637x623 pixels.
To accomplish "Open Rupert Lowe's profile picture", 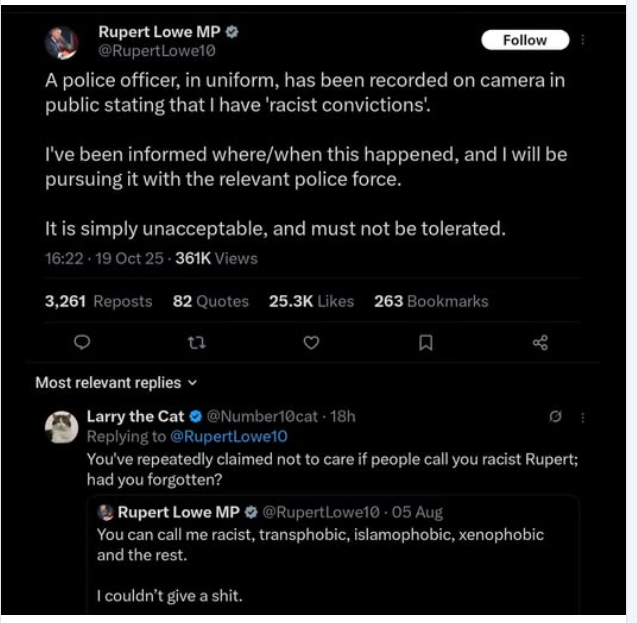I will point(62,43).
